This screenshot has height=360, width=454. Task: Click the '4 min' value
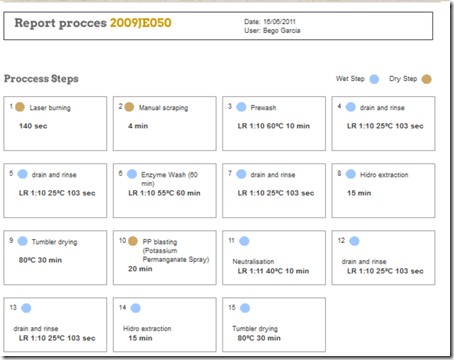(138, 126)
